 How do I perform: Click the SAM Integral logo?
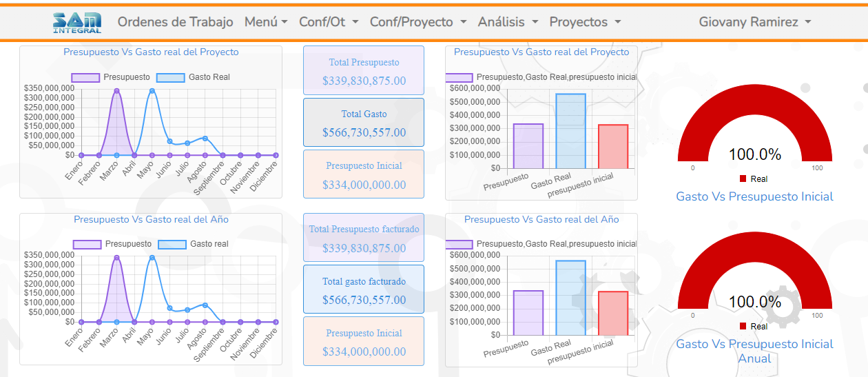coord(76,22)
